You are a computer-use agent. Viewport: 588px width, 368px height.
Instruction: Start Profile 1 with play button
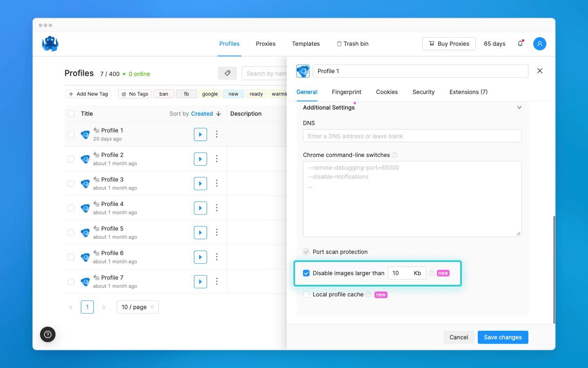point(200,135)
